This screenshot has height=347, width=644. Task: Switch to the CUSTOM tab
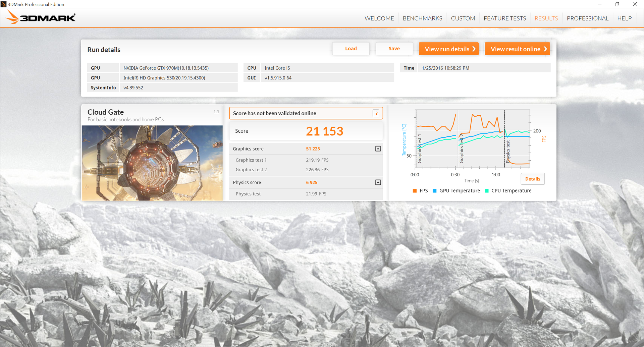[463, 18]
